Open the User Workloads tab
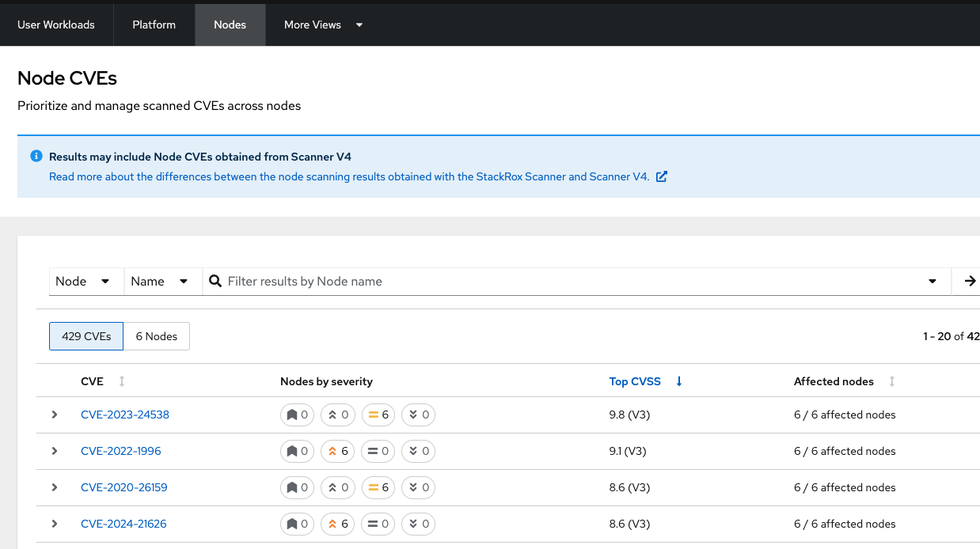This screenshot has height=549, width=980. pos(56,25)
